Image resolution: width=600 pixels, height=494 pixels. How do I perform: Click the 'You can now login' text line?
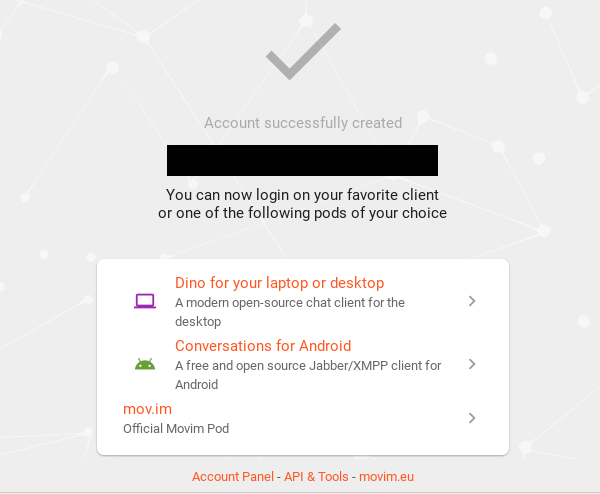[x=303, y=194]
